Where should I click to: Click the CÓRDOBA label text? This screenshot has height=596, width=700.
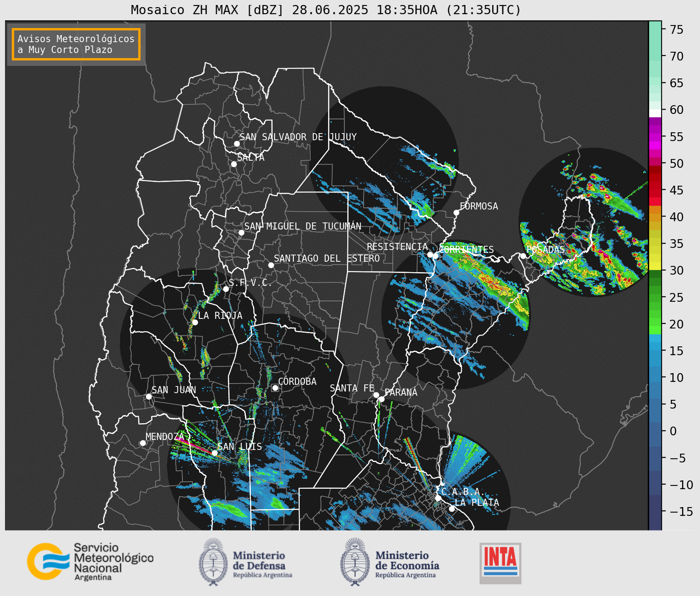[x=297, y=381]
